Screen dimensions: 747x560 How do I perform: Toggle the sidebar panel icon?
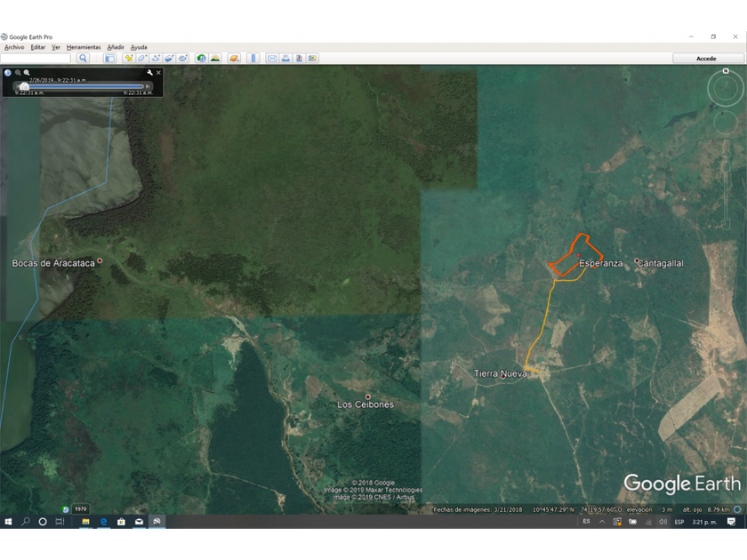tap(109, 58)
